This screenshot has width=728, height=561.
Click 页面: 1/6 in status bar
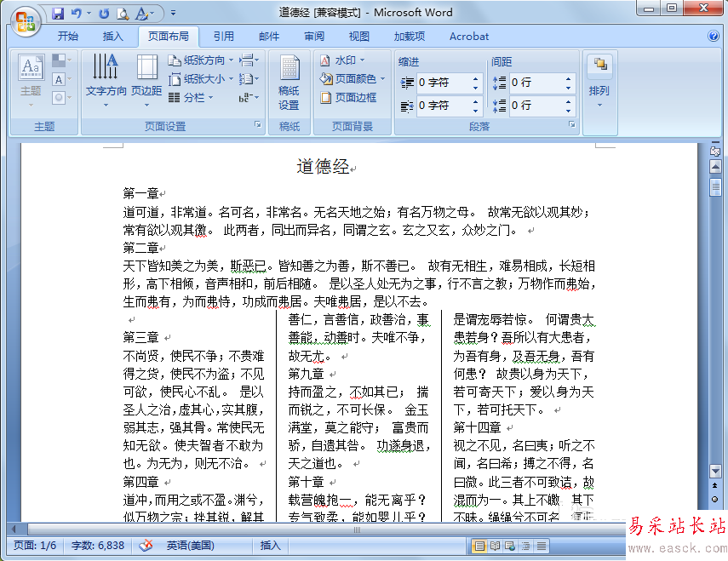35,546
